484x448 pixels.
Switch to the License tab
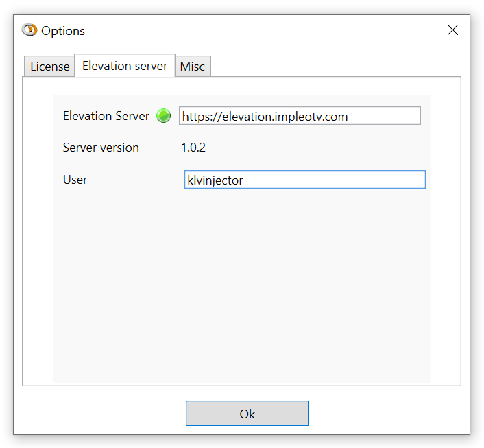click(x=49, y=66)
